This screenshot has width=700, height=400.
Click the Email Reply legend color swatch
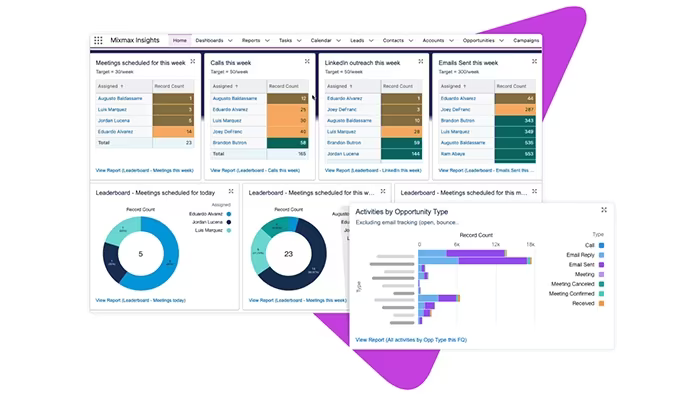click(x=601, y=255)
